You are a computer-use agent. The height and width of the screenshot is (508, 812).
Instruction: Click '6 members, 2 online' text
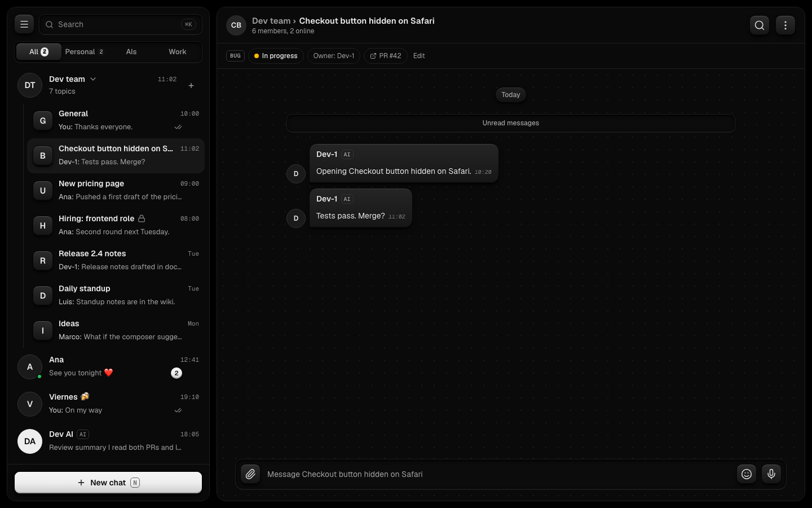(x=283, y=31)
